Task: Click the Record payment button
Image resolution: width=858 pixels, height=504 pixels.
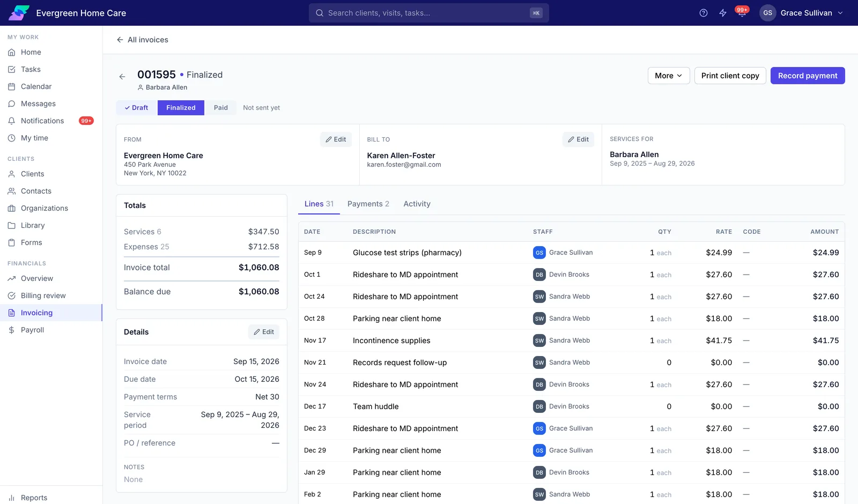Action: point(808,76)
